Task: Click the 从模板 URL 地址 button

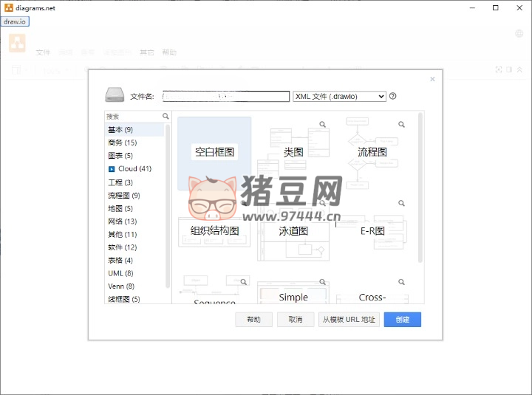Action: point(349,320)
